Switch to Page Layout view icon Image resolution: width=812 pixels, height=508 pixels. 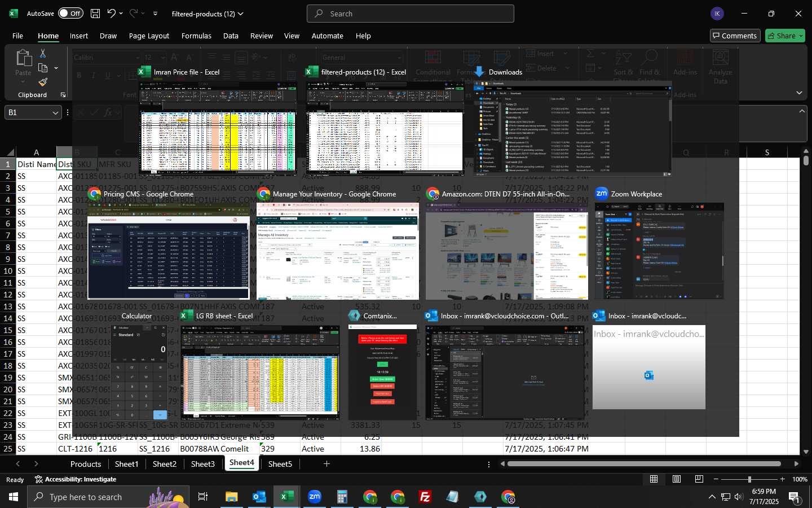pyautogui.click(x=677, y=479)
